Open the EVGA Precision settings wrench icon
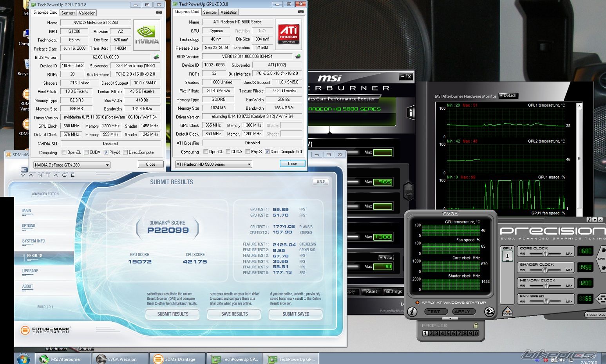This screenshot has height=364, width=606. [x=489, y=312]
